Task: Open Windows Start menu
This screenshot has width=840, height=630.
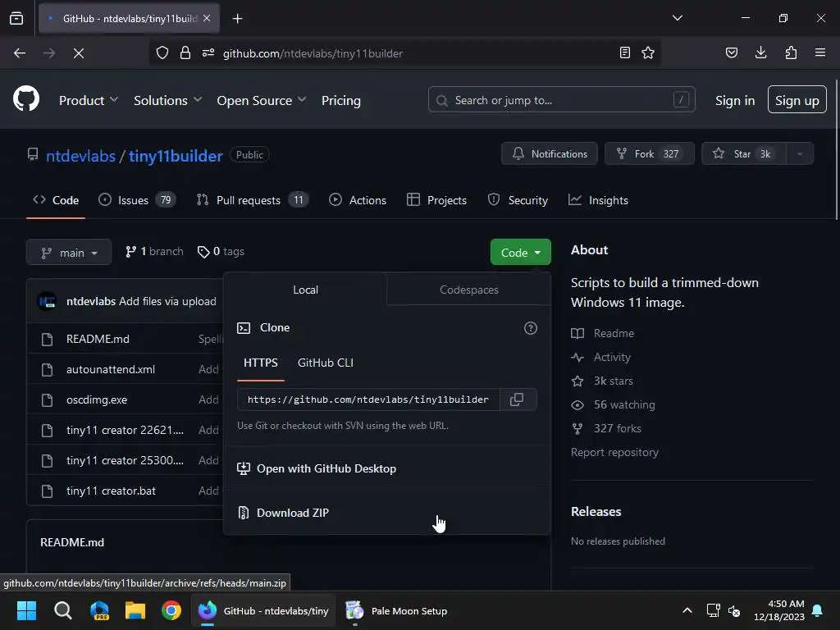Action: click(26, 610)
